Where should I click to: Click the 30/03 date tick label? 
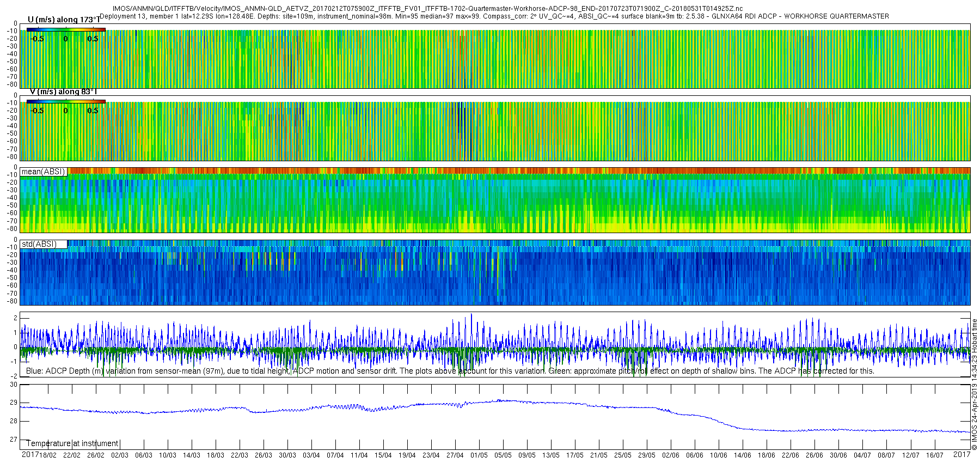pos(287,455)
